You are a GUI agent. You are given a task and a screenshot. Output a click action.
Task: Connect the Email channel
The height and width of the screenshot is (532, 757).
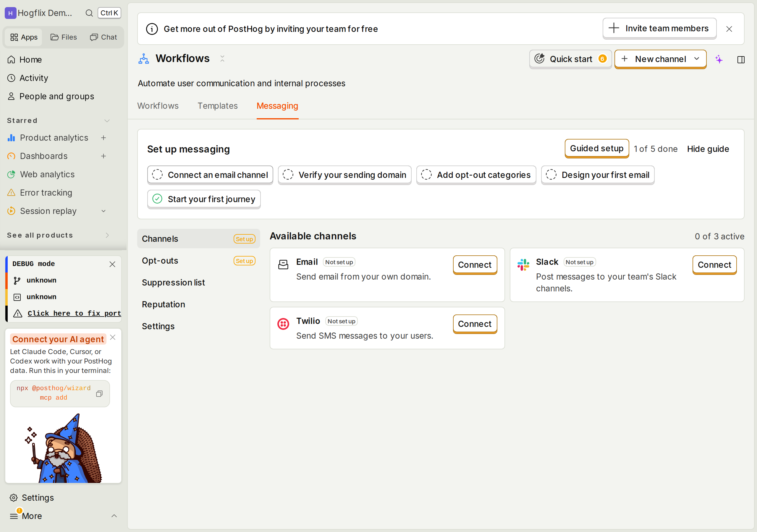(x=475, y=265)
